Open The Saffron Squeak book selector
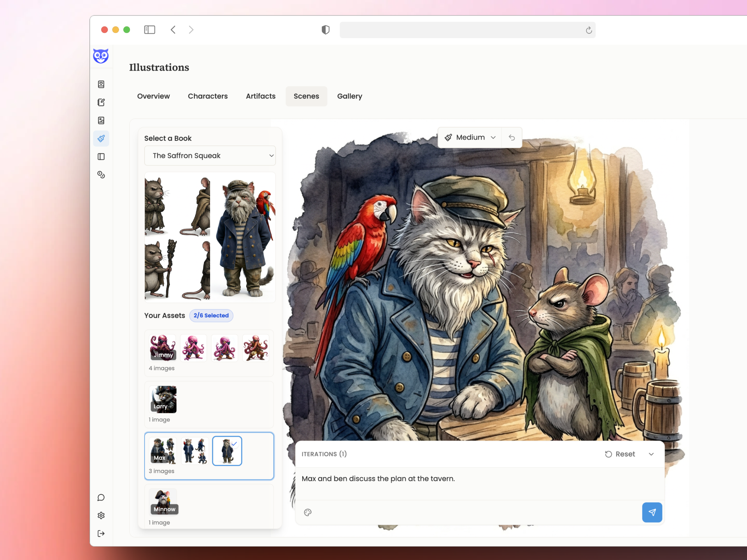Image resolution: width=747 pixels, height=560 pixels. pyautogui.click(x=210, y=155)
